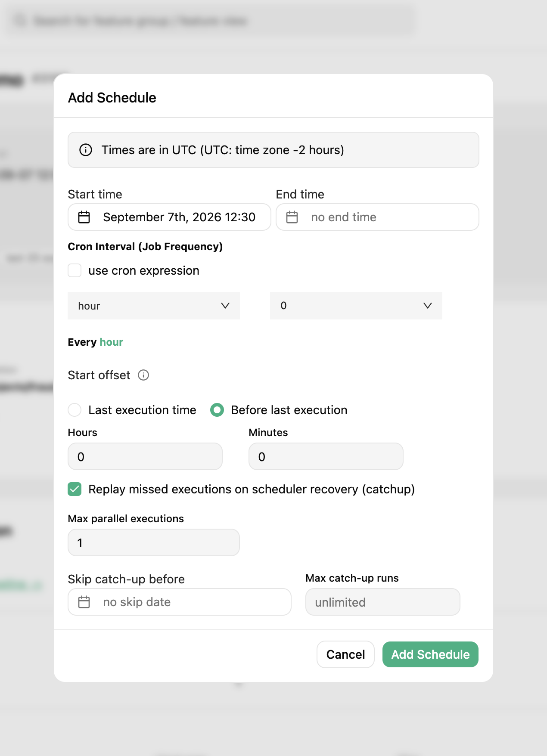547x756 pixels.
Task: Open Start time date field September 7th
Action: pos(169,217)
